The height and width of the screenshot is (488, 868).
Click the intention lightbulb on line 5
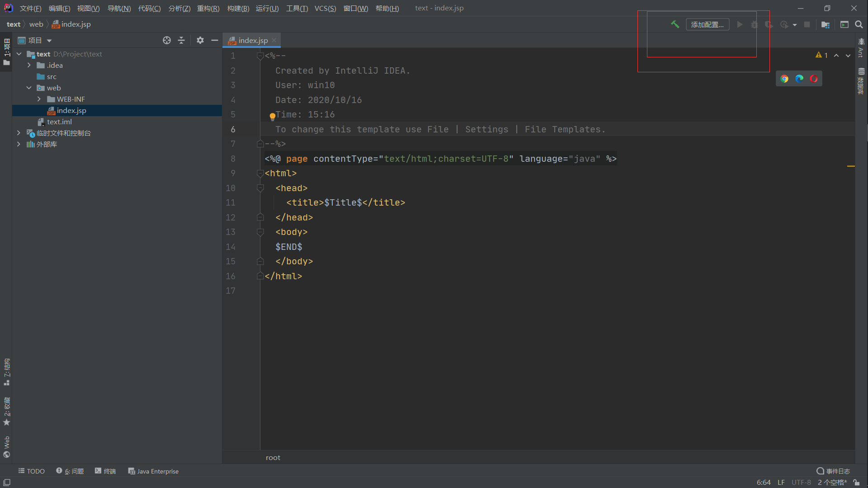pos(272,117)
